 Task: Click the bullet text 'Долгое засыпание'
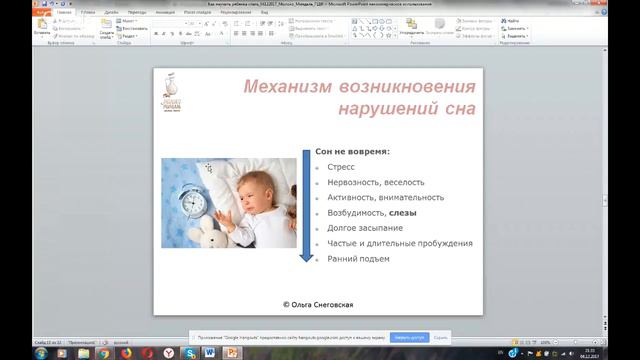pyautogui.click(x=365, y=228)
